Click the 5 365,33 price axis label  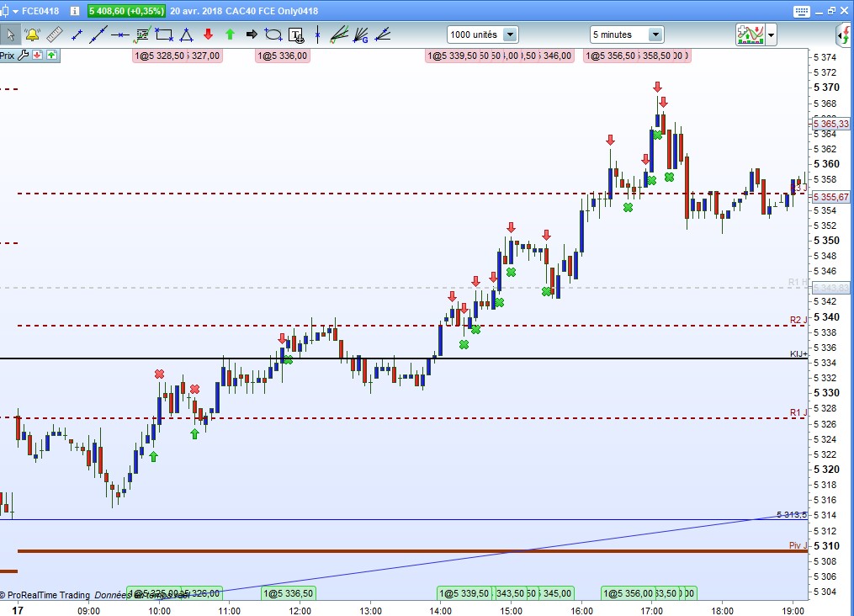(x=831, y=124)
